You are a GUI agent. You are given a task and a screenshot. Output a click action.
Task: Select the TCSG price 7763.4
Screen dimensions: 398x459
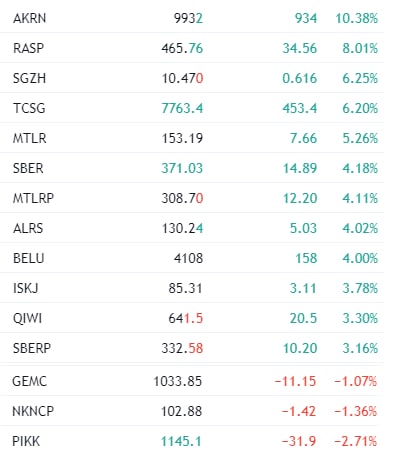pos(182,108)
